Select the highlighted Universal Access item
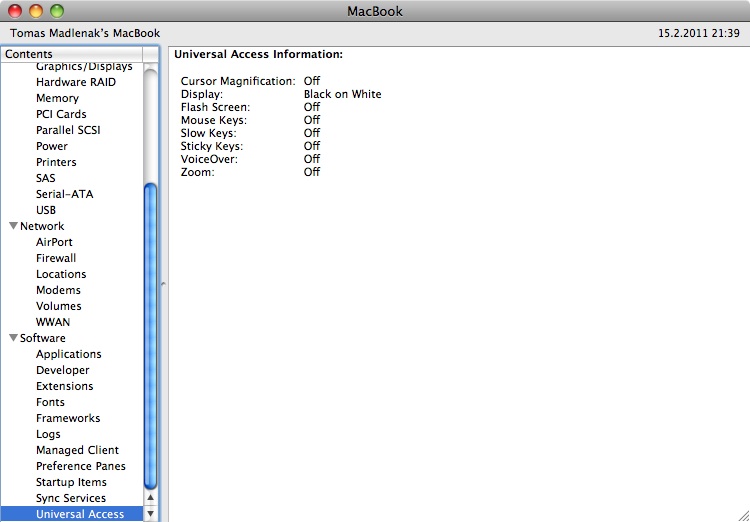750x522 pixels. tap(72, 514)
